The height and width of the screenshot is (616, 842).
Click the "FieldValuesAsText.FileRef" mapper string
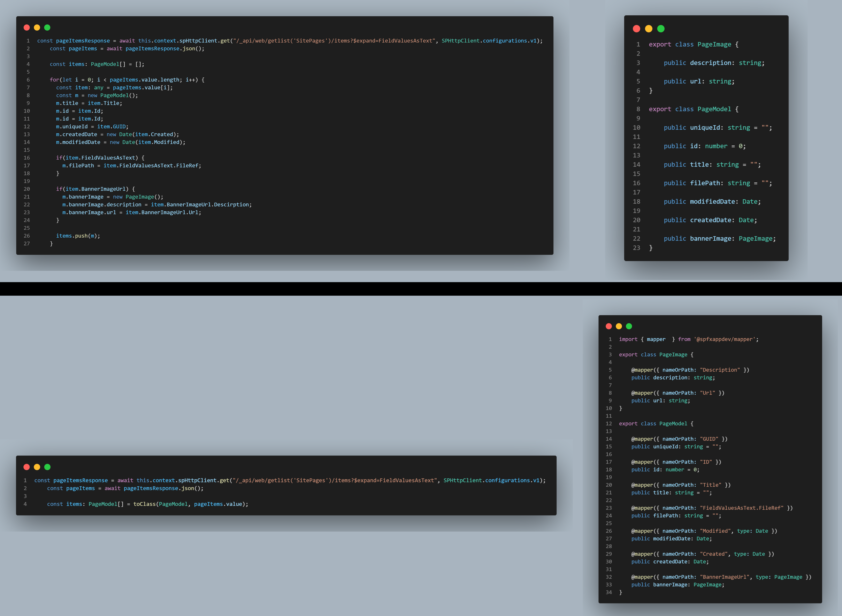[x=741, y=508]
